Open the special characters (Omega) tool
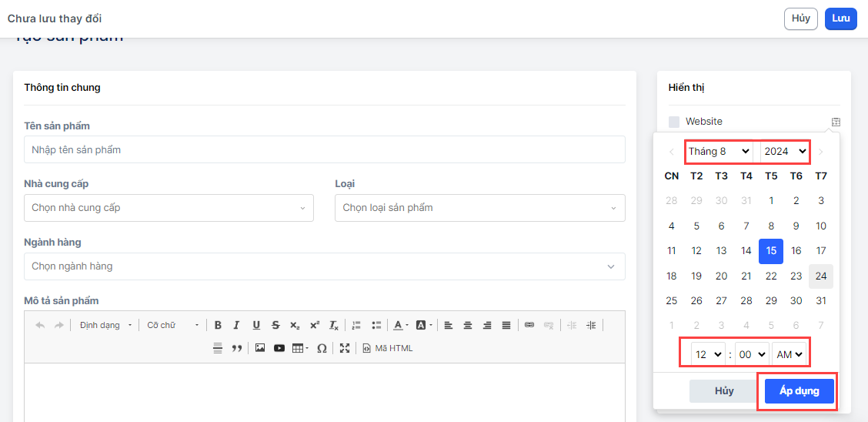 322,348
